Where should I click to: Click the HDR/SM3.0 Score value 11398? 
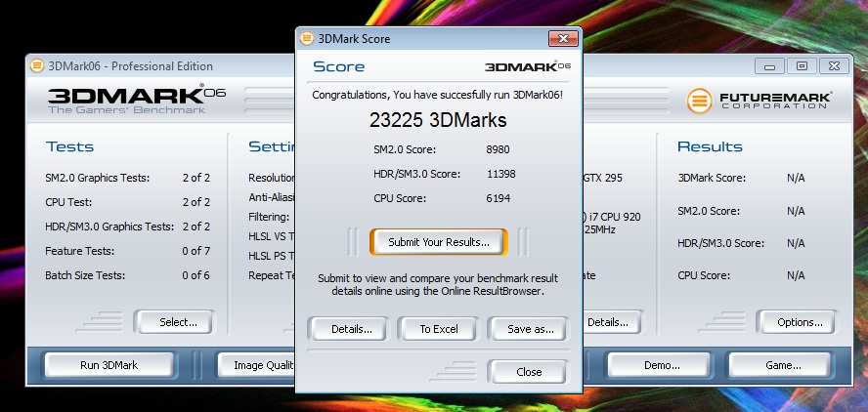pos(501,174)
